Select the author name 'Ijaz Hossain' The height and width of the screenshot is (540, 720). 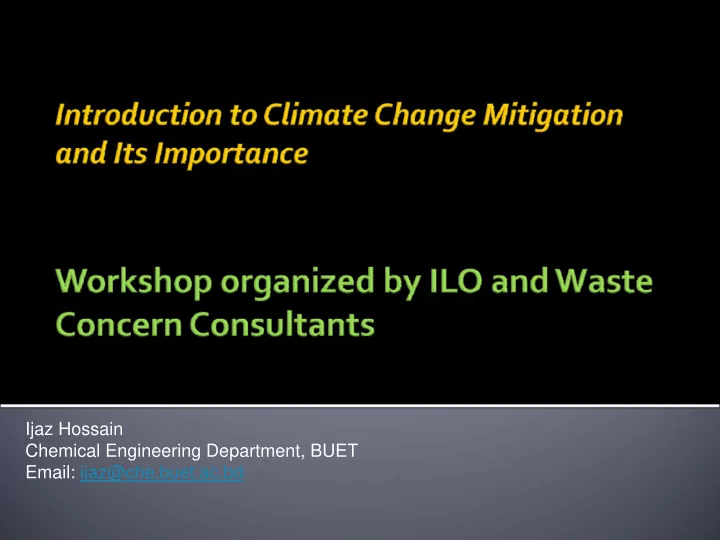(x=74, y=429)
